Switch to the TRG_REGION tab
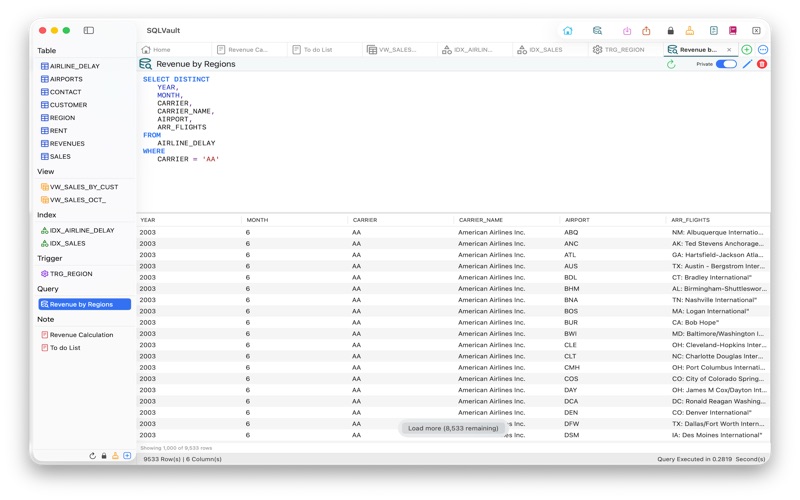The image size is (800, 500). [x=626, y=49]
